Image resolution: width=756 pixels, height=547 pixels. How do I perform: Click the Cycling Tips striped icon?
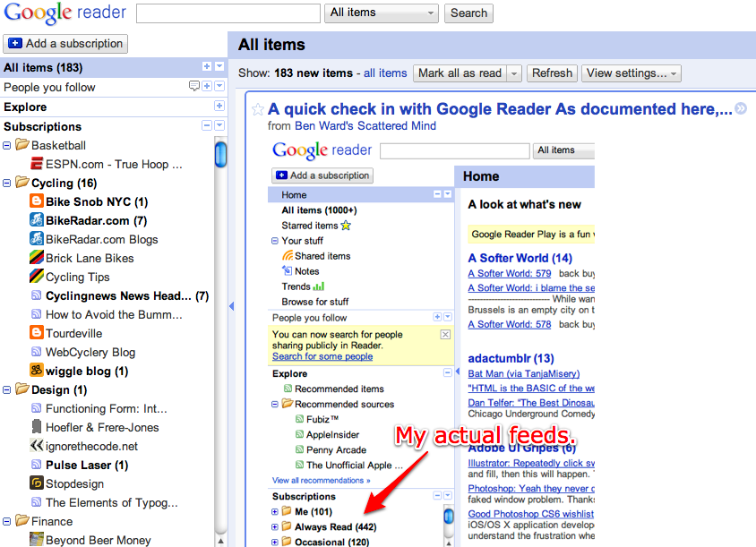[x=37, y=276]
